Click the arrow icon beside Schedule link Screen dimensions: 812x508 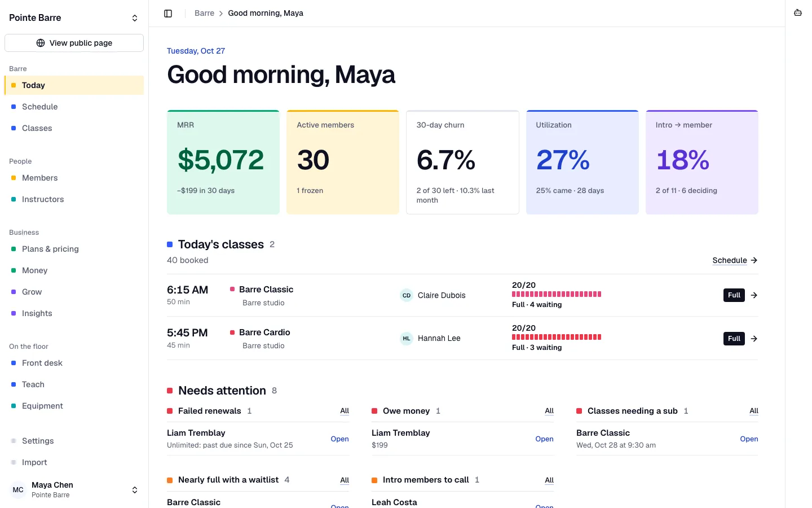point(754,260)
